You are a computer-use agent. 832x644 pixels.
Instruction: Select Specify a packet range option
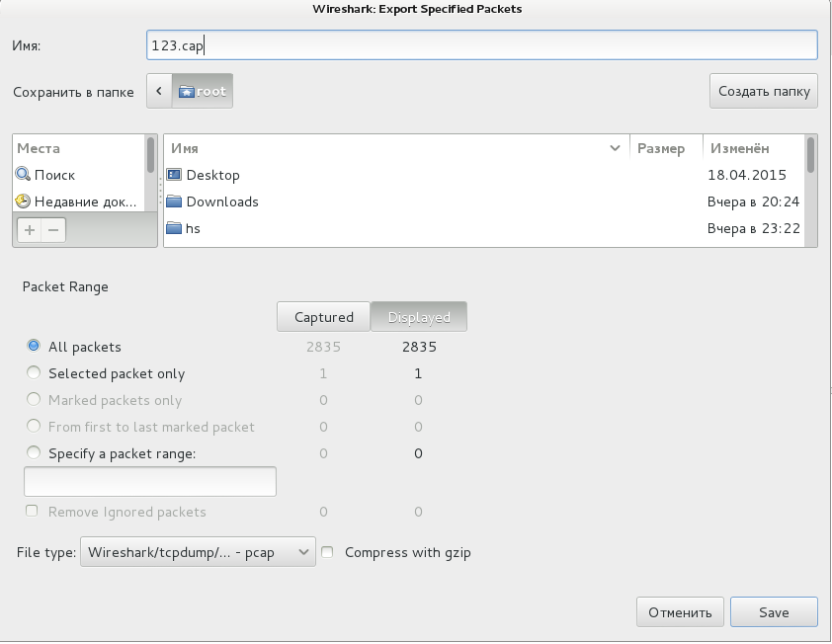click(x=34, y=453)
